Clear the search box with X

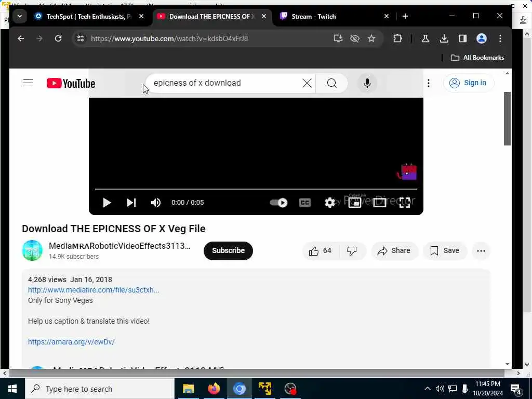pos(307,83)
